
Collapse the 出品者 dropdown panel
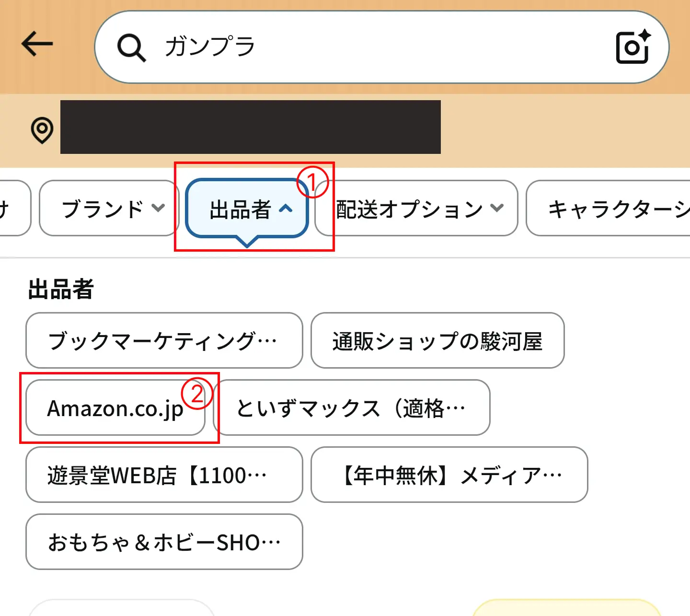[247, 208]
